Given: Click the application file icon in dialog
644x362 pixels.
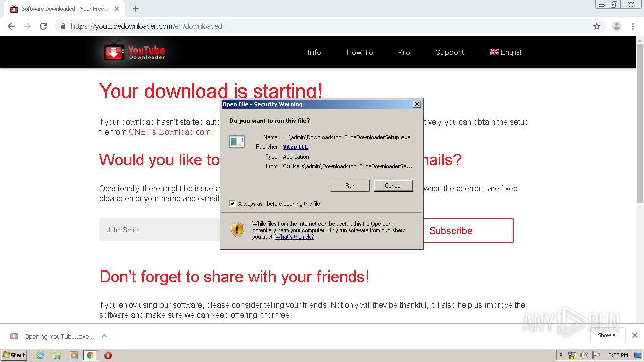Looking at the screenshot, I should 237,142.
